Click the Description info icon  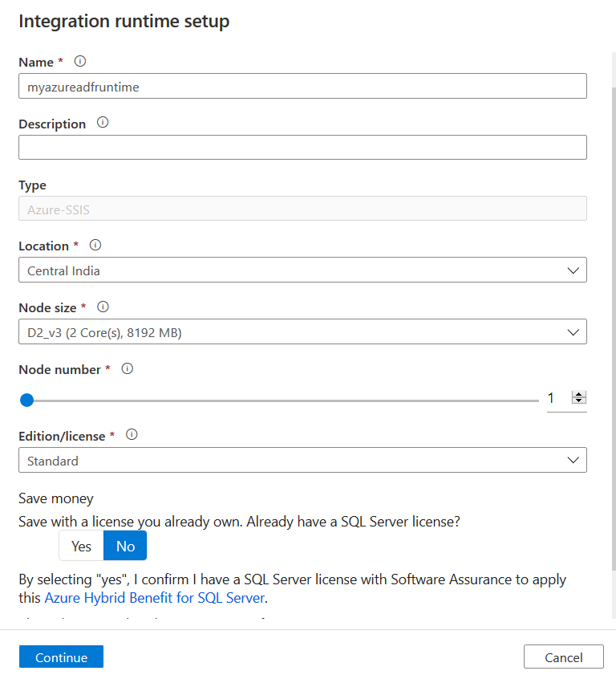click(x=102, y=123)
